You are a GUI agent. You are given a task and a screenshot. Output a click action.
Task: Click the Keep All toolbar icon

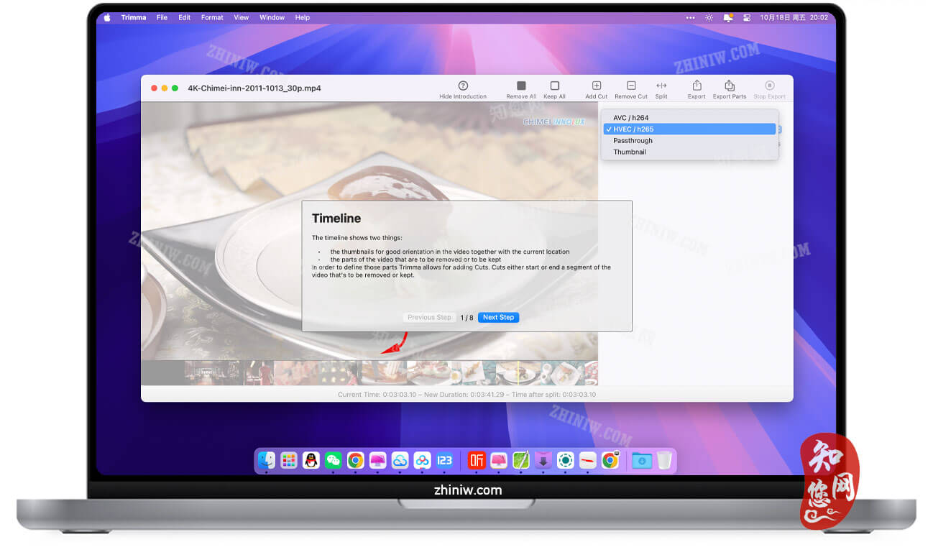pos(554,86)
